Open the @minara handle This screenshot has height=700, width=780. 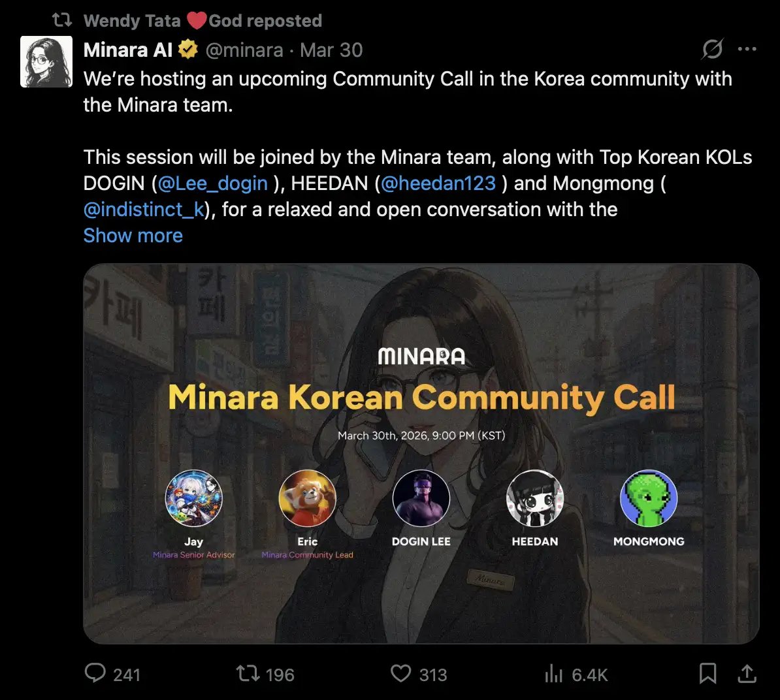click(244, 50)
